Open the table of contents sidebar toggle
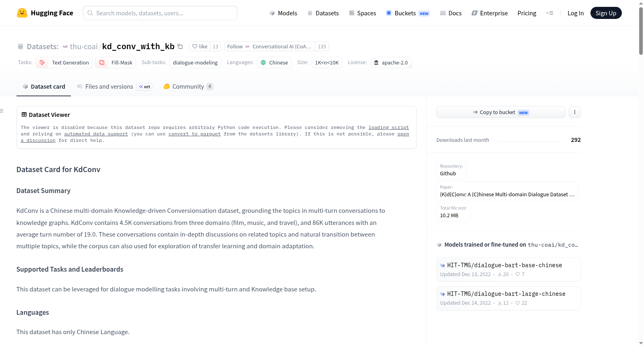This screenshot has width=644, height=347. pos(2,111)
